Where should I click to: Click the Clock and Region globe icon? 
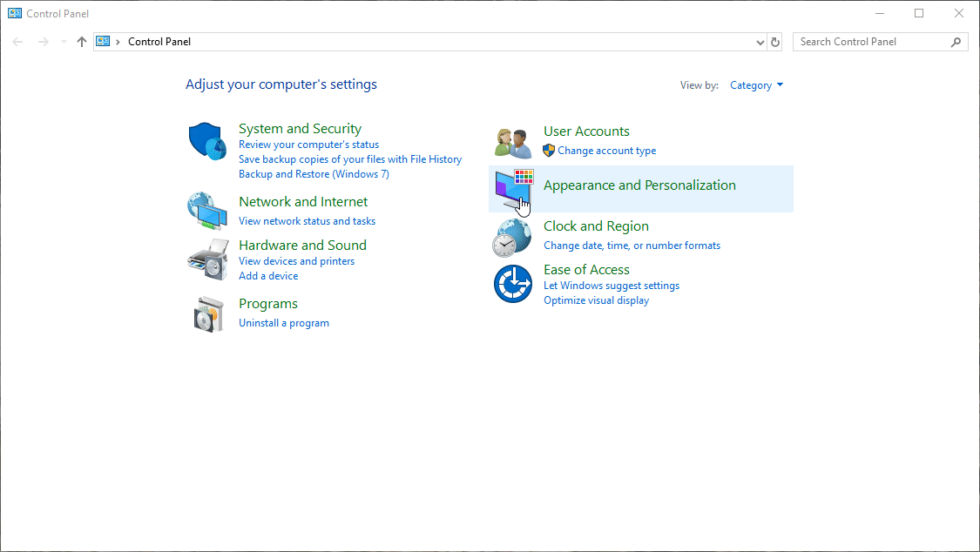512,237
